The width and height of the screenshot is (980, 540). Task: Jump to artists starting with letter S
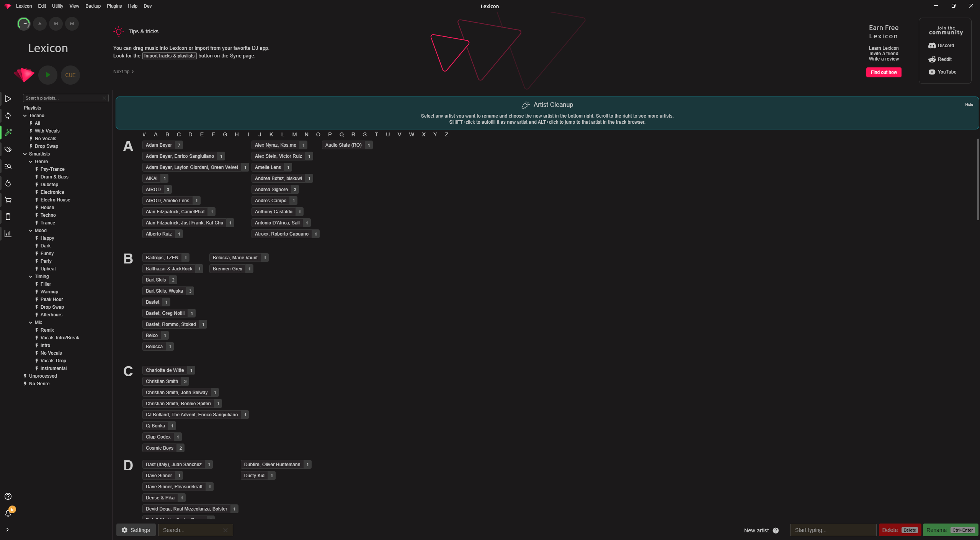tap(364, 134)
